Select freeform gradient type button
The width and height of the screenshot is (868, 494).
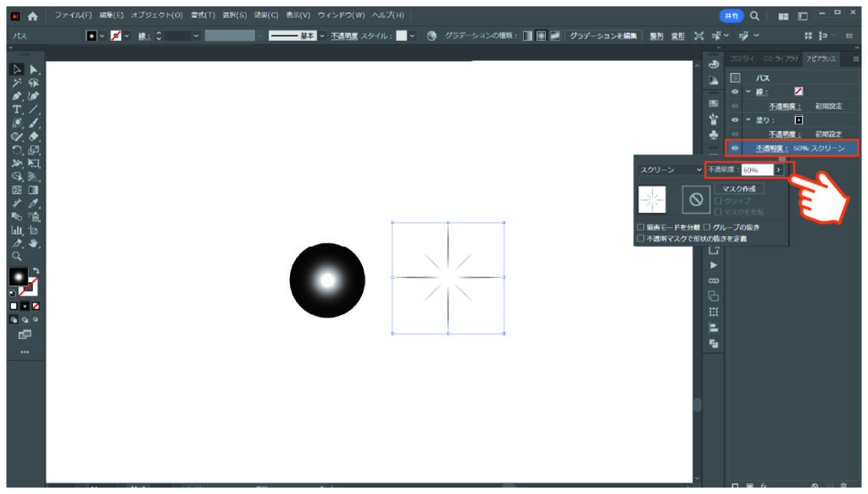click(554, 36)
